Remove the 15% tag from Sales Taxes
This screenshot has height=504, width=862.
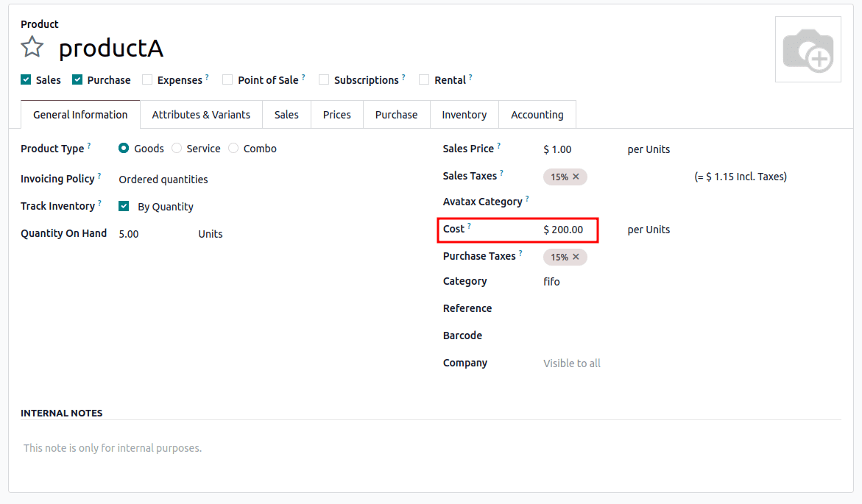click(x=576, y=177)
